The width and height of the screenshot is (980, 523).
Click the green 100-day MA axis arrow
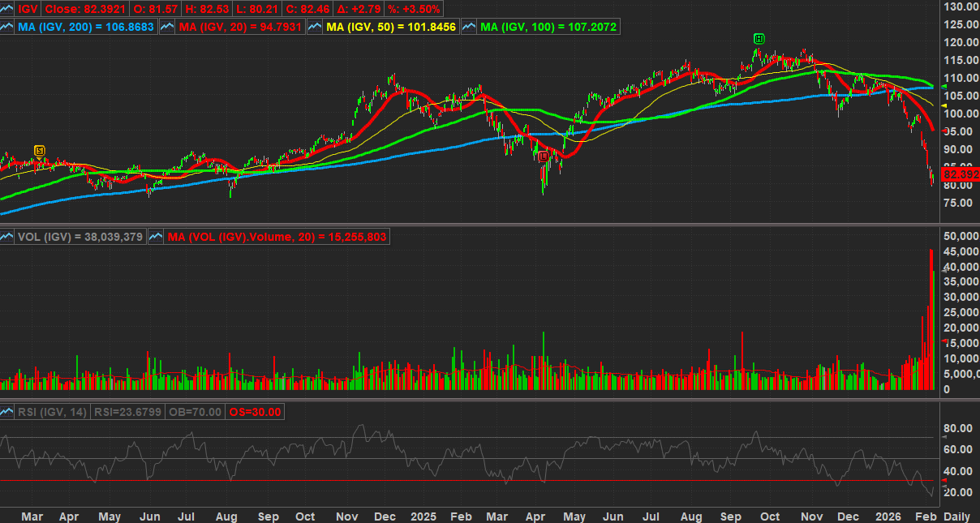click(x=944, y=86)
